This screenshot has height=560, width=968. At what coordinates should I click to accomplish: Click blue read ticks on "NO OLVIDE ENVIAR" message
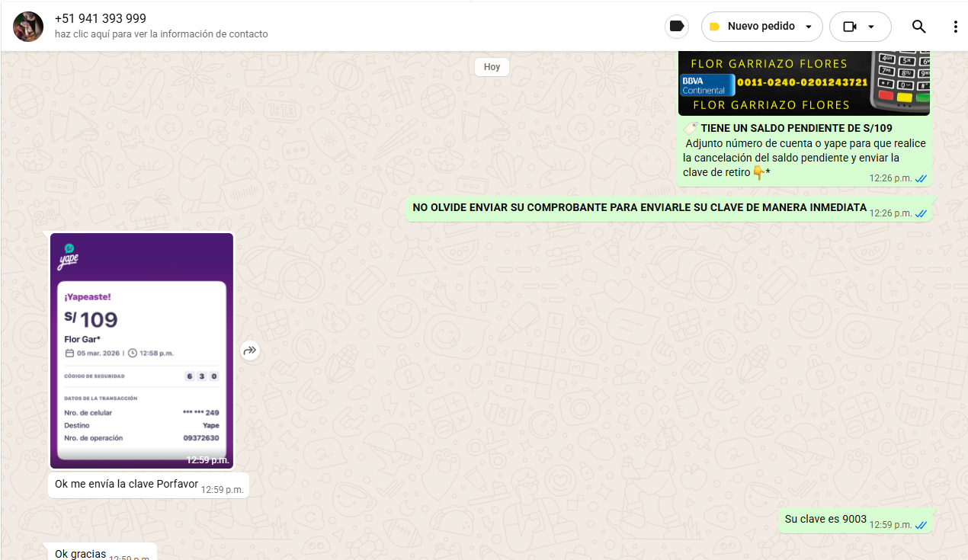click(x=921, y=213)
